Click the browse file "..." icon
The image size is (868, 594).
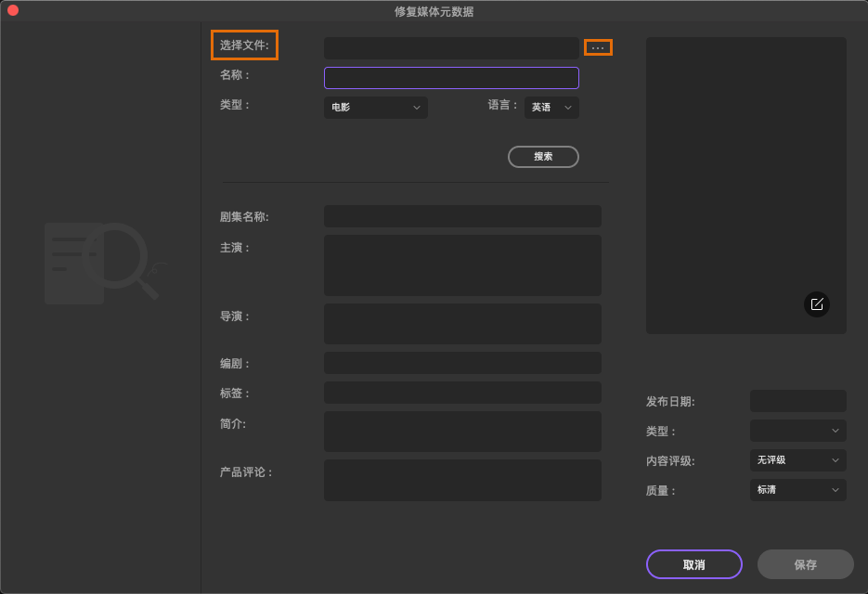[598, 46]
